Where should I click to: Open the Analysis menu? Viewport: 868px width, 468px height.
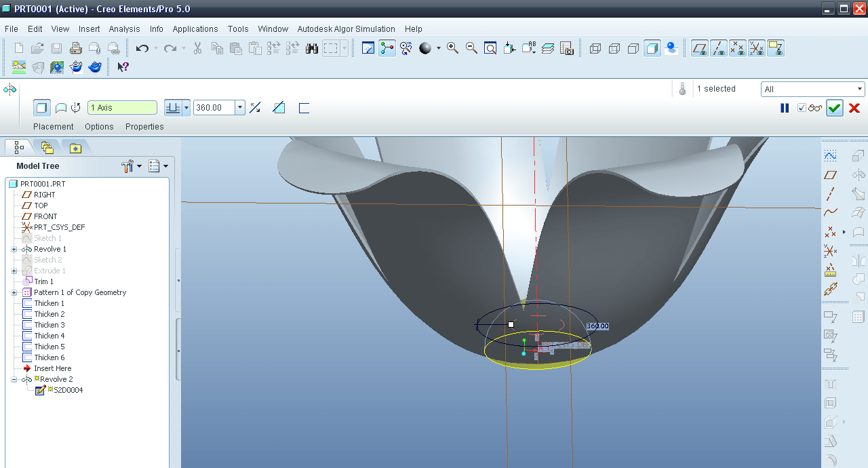coord(124,28)
